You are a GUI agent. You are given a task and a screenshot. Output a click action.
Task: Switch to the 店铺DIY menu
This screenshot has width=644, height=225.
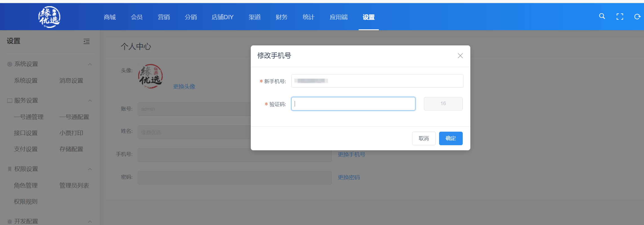pyautogui.click(x=222, y=17)
